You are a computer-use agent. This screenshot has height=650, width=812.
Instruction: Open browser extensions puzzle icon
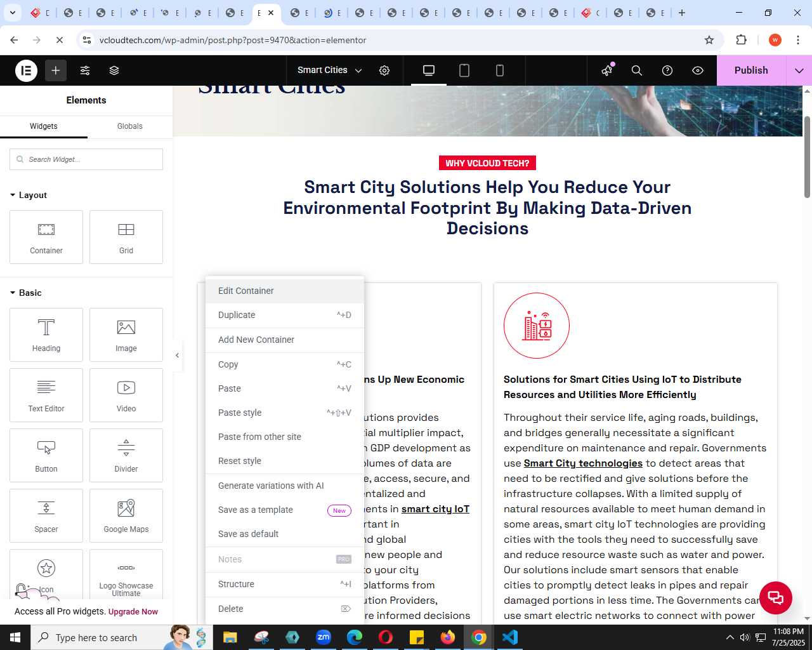[x=741, y=40]
